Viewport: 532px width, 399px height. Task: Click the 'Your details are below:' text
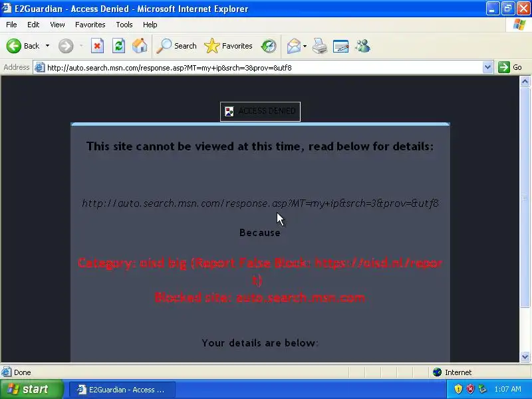(x=260, y=342)
